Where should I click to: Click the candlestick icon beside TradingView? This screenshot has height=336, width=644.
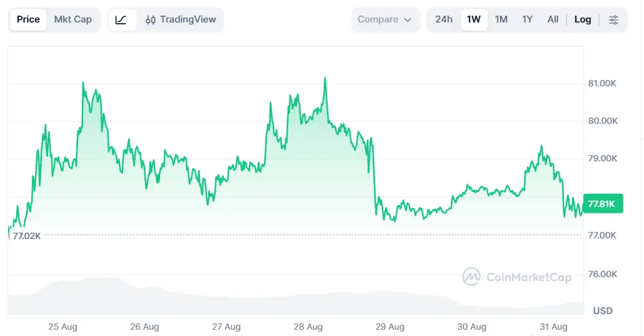pyautogui.click(x=150, y=20)
